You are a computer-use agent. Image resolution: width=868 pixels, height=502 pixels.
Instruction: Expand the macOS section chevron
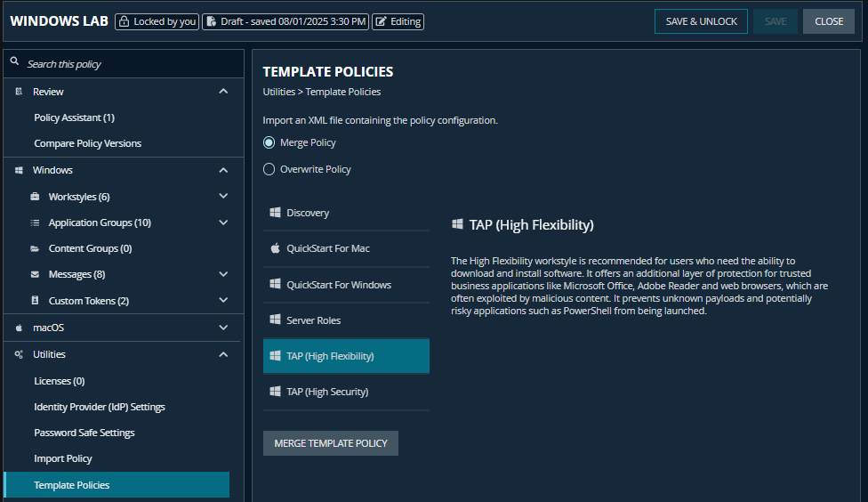pos(223,328)
